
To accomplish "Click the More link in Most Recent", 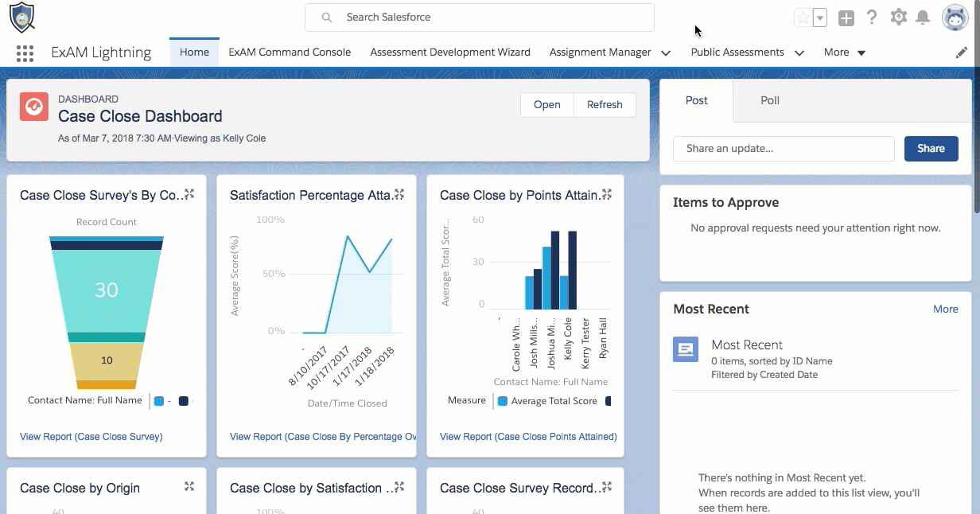I will click(x=946, y=309).
